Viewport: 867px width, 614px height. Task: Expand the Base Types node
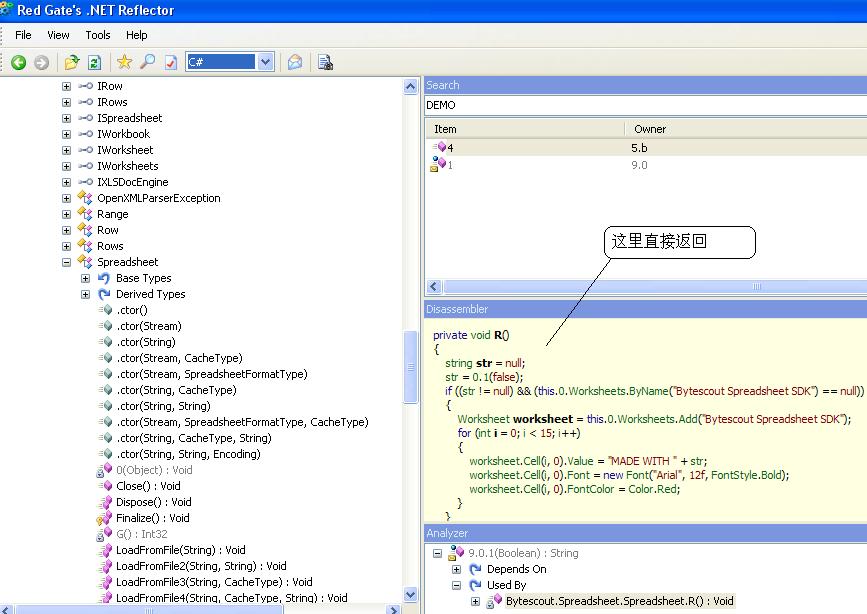(x=85, y=278)
